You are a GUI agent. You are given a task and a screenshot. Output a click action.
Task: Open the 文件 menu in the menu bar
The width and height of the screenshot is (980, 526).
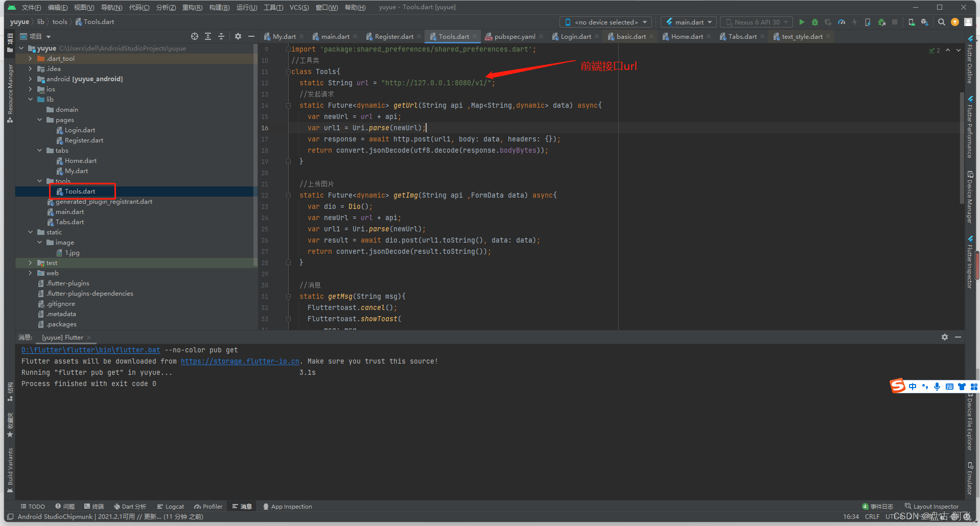click(31, 7)
